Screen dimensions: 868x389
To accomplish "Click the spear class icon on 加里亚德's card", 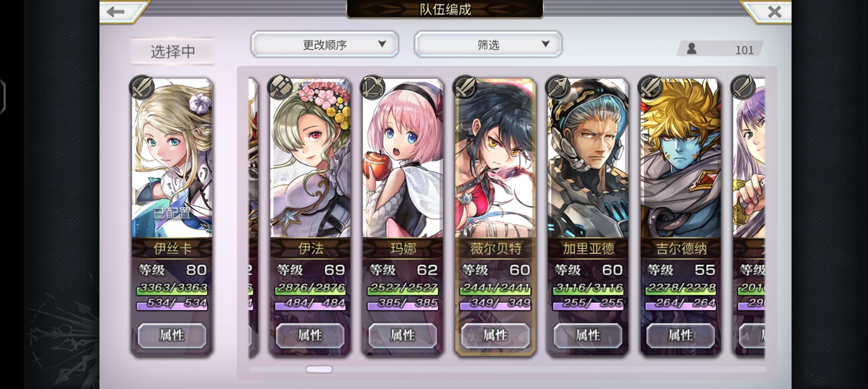I will [558, 87].
